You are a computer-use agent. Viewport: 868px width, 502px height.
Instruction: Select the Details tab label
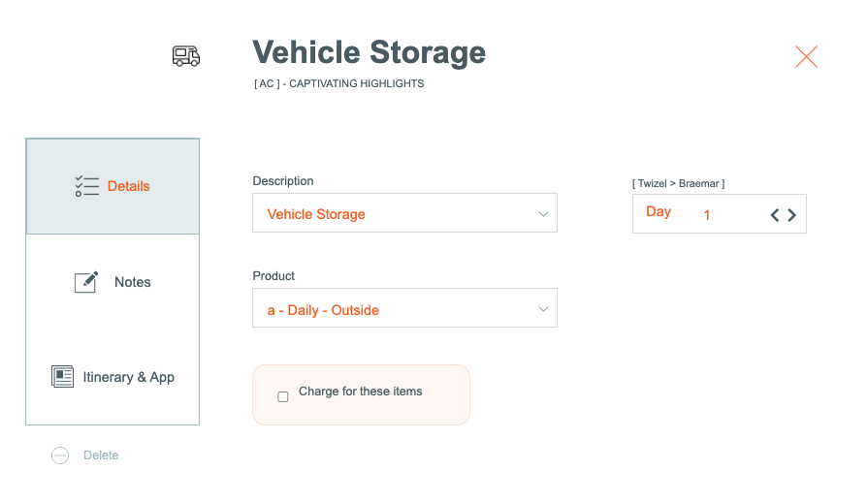pos(129,186)
